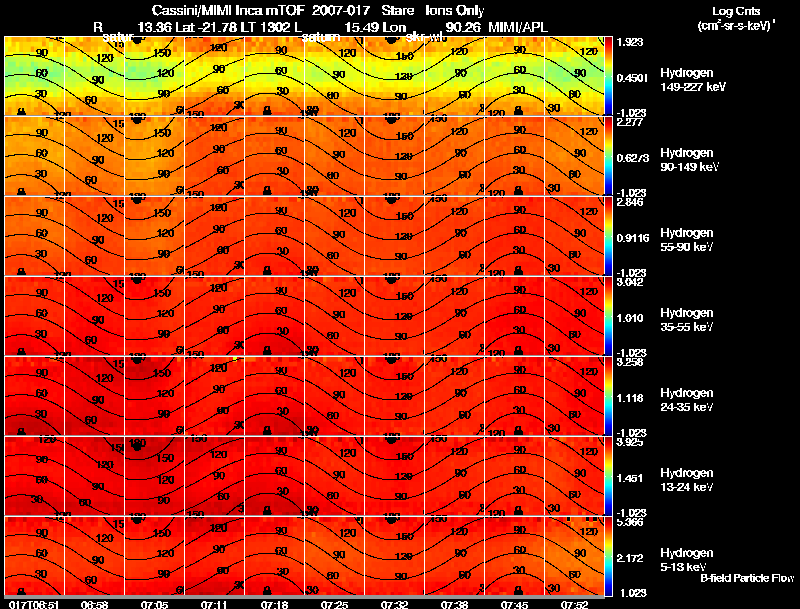Screen dimensions: 800x609
Task: Click the color bar beside Hydrogen 35-55 keV
Action: coord(608,316)
